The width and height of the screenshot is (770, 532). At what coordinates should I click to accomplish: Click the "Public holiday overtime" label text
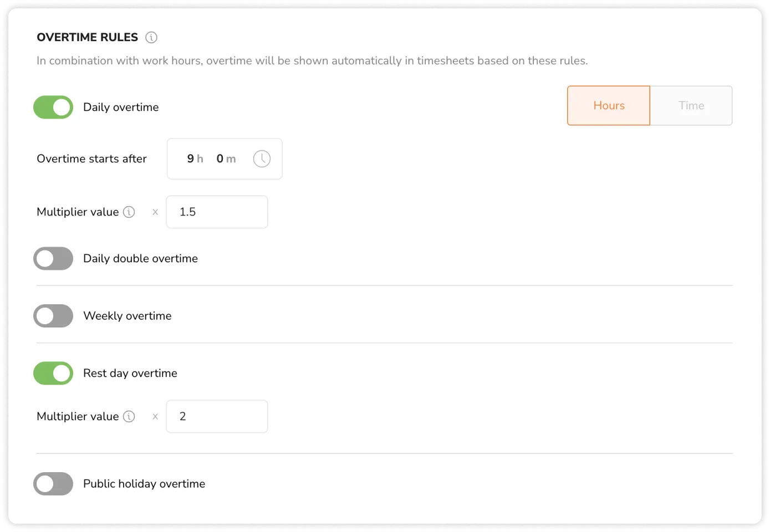click(x=144, y=484)
